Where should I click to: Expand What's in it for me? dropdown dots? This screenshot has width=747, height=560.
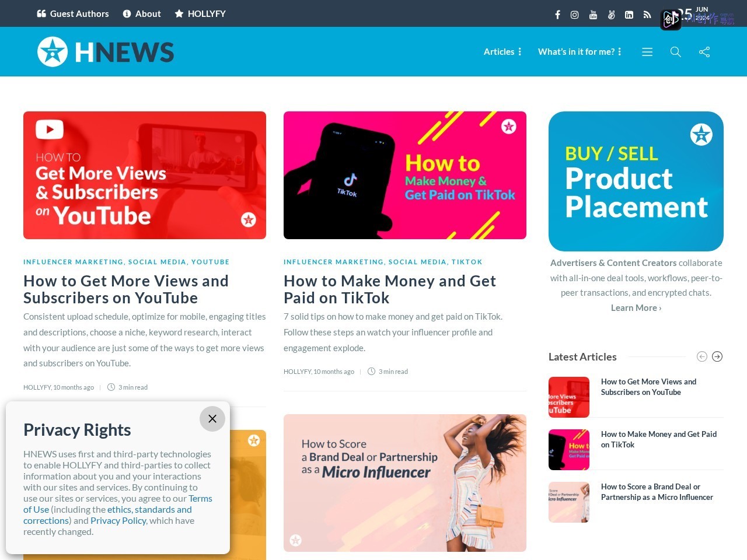point(620,51)
